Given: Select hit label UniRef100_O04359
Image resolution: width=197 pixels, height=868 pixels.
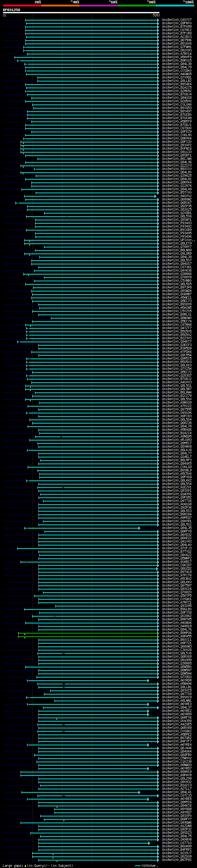Looking at the screenshot, I should 176,721.
